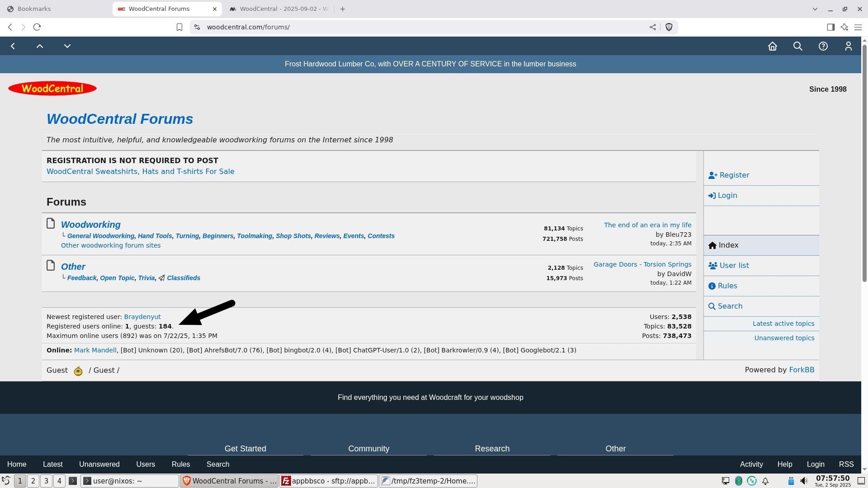Open a new browser tab with plus icon
Viewport: 868px width, 488px height.
343,9
